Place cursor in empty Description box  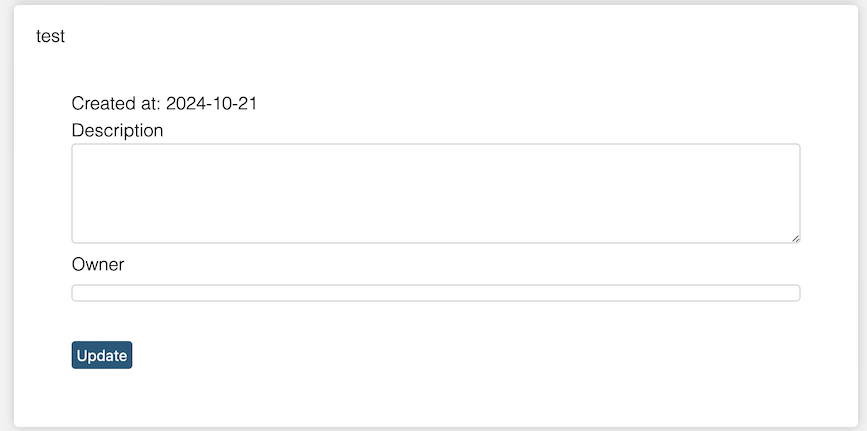(436, 193)
